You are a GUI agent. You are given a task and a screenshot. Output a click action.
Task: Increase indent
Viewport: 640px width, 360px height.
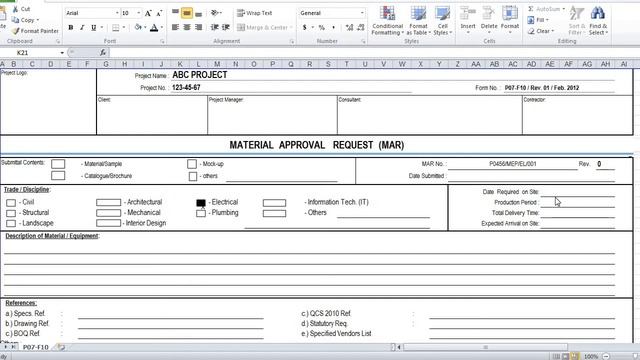(225, 27)
